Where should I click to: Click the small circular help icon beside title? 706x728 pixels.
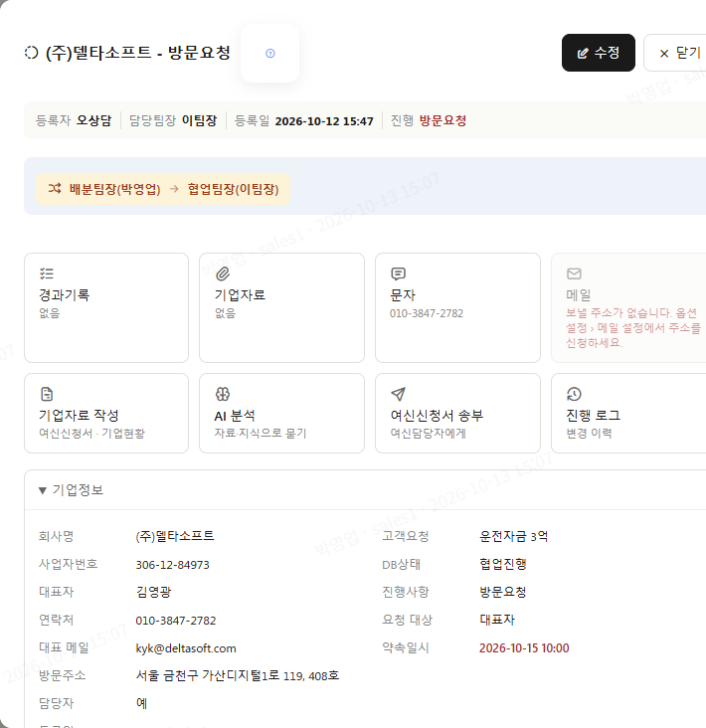point(270,54)
